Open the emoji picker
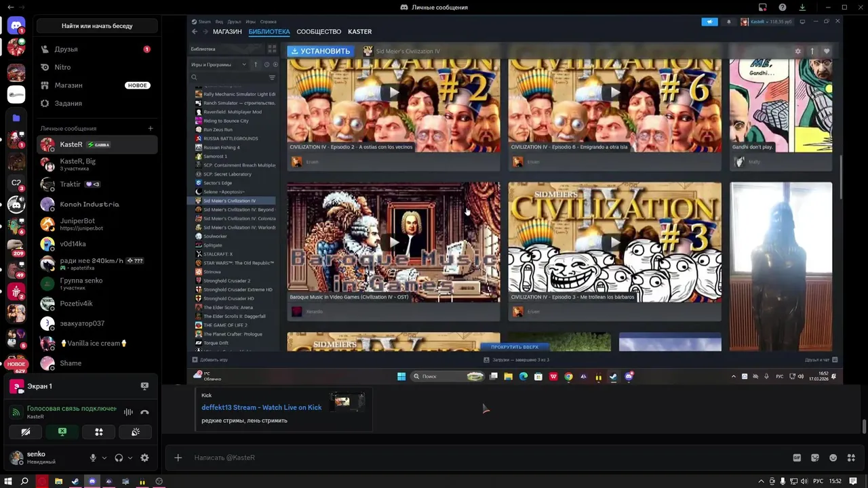The height and width of the screenshot is (488, 868). point(833,457)
